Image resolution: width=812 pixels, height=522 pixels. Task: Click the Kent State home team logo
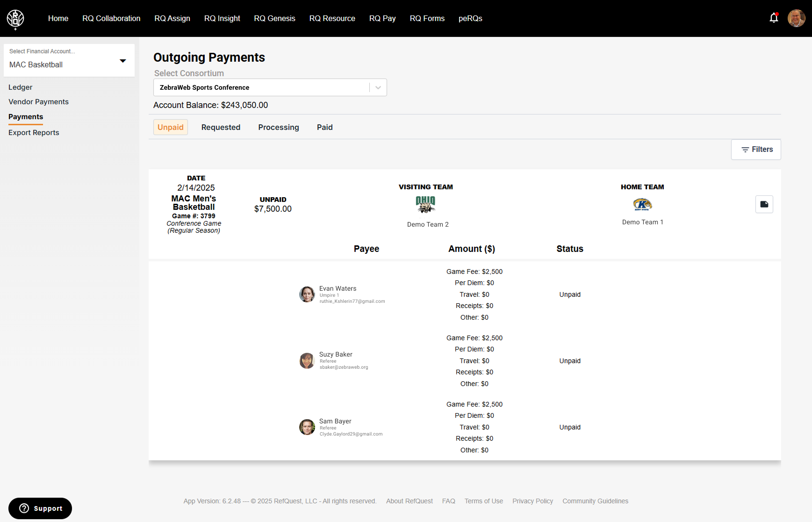point(642,204)
